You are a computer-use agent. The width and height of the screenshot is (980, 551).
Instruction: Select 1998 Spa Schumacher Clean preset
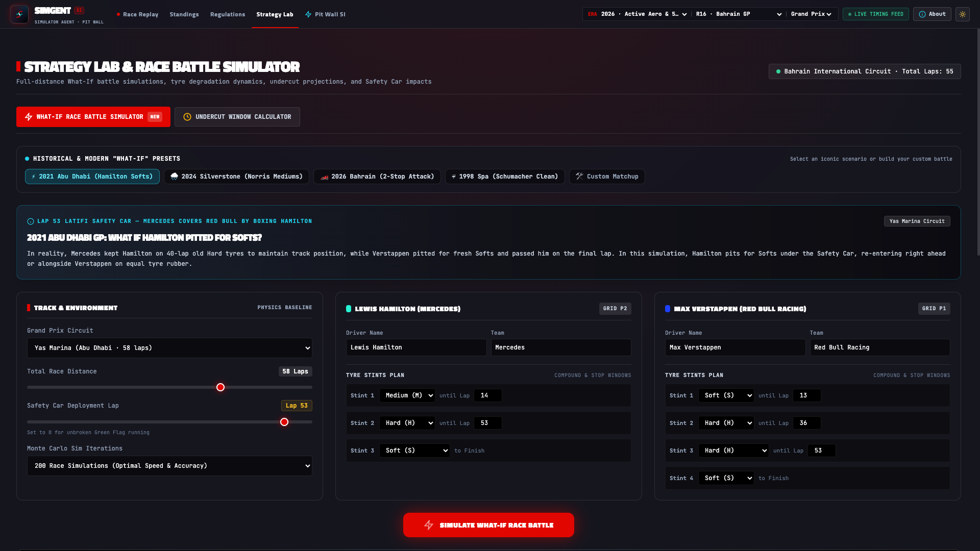(x=505, y=177)
